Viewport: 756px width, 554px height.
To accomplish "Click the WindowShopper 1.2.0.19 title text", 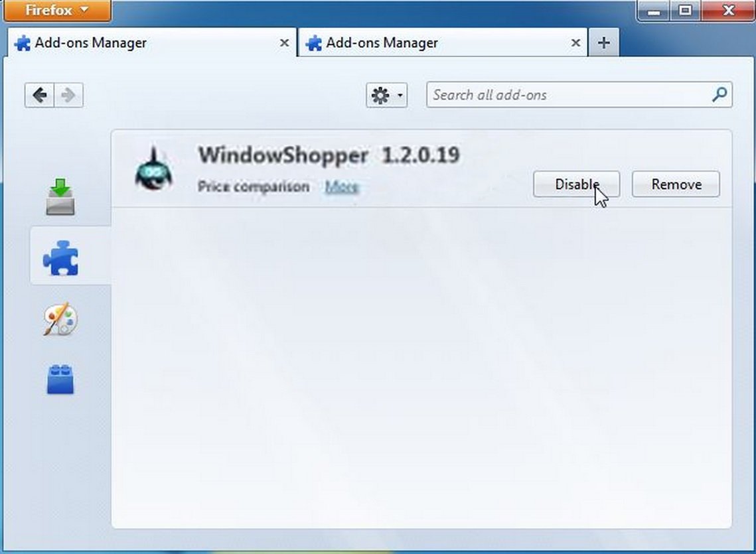I will pyautogui.click(x=329, y=155).
